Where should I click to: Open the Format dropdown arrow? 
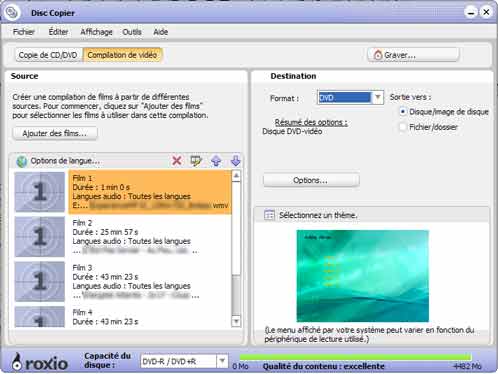click(x=378, y=98)
